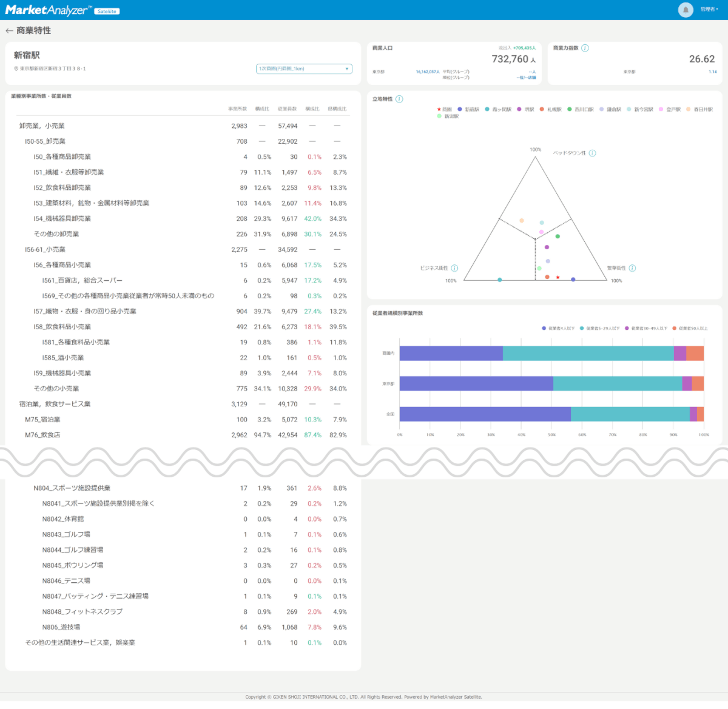Open the 管理者 user menu dropdown
Viewport: 728px width, 709px height.
(x=709, y=10)
